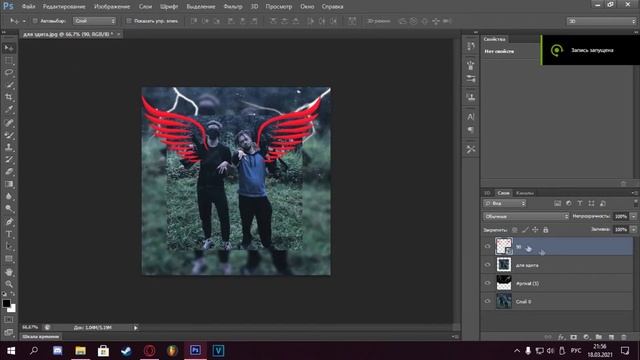Image resolution: width=640 pixels, height=360 pixels.
Task: Hide the Слой 0 layer
Action: pos(487,301)
